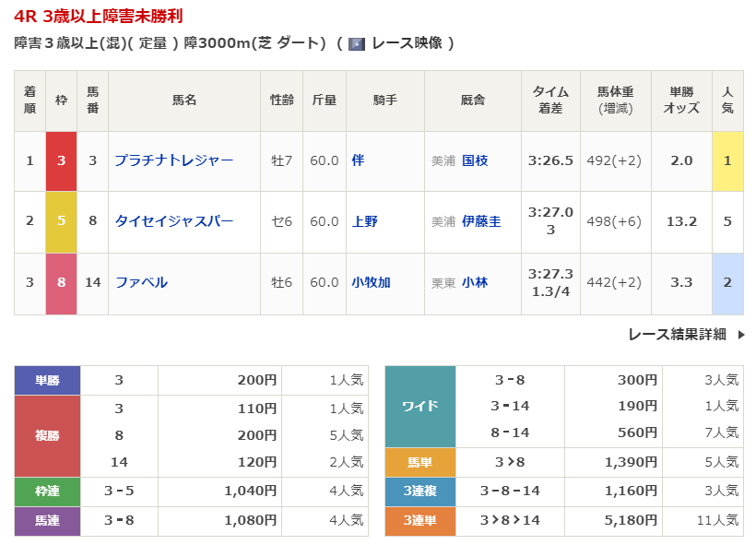Click the race video camera icon

[357, 43]
